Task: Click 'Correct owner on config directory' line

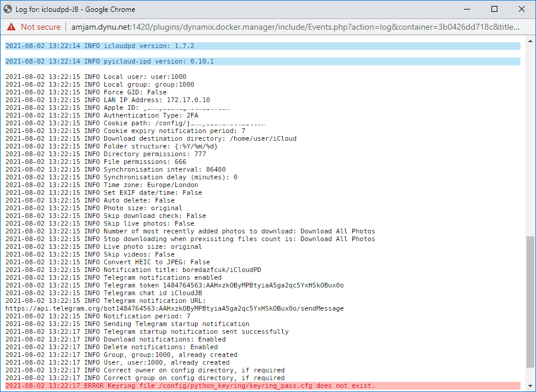Action: [x=145, y=370]
